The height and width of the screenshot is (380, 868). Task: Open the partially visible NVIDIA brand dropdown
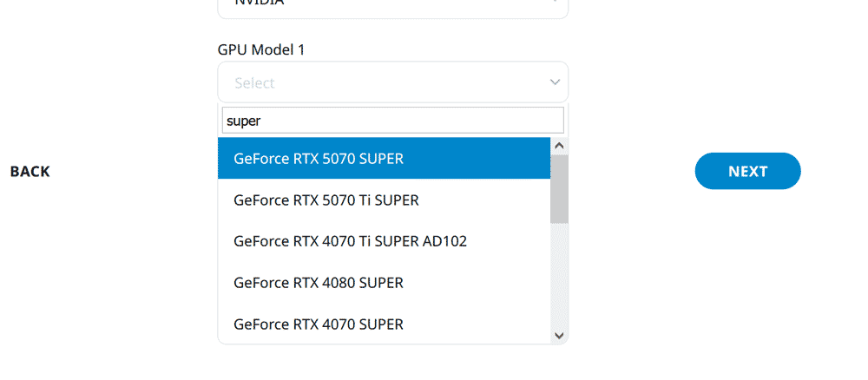[392, 5]
